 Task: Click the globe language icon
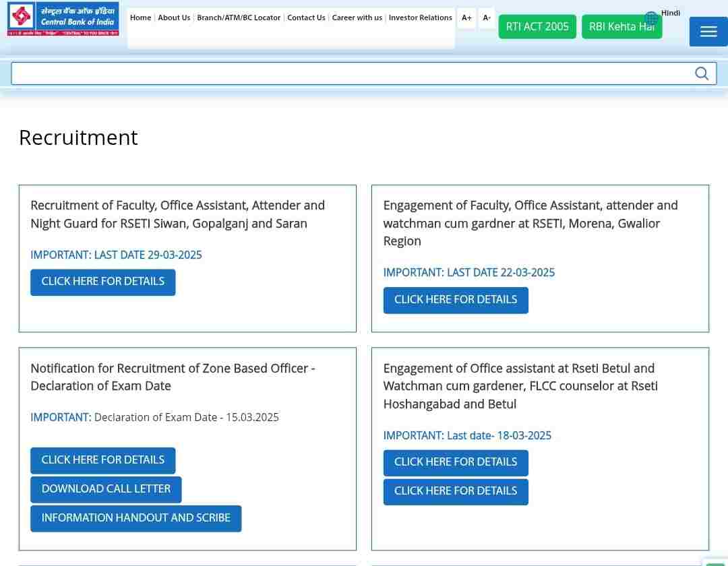click(651, 18)
